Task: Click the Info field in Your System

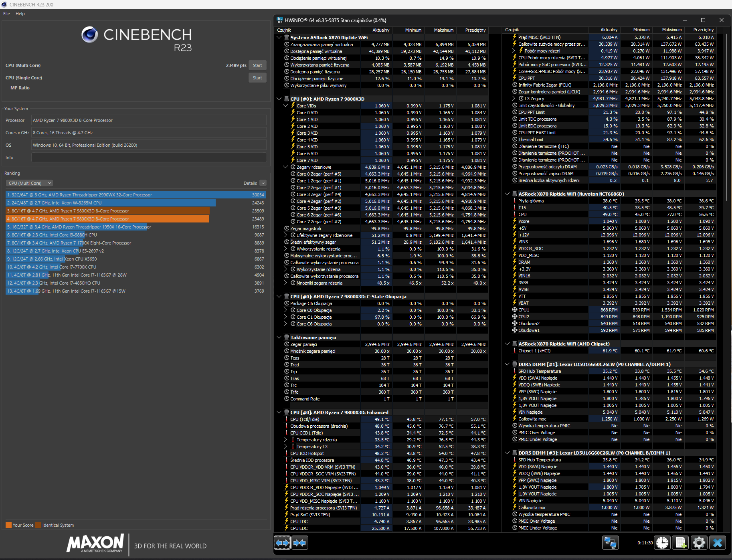Action: [149, 158]
